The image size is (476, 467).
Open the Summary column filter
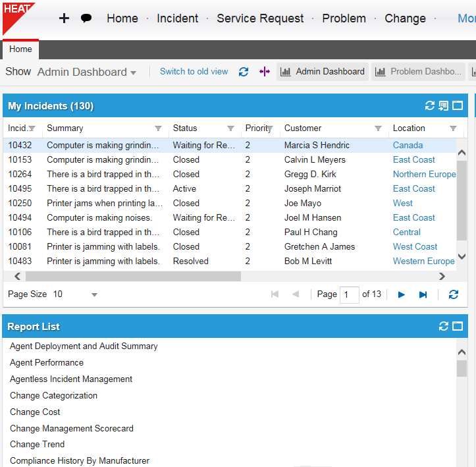point(158,128)
